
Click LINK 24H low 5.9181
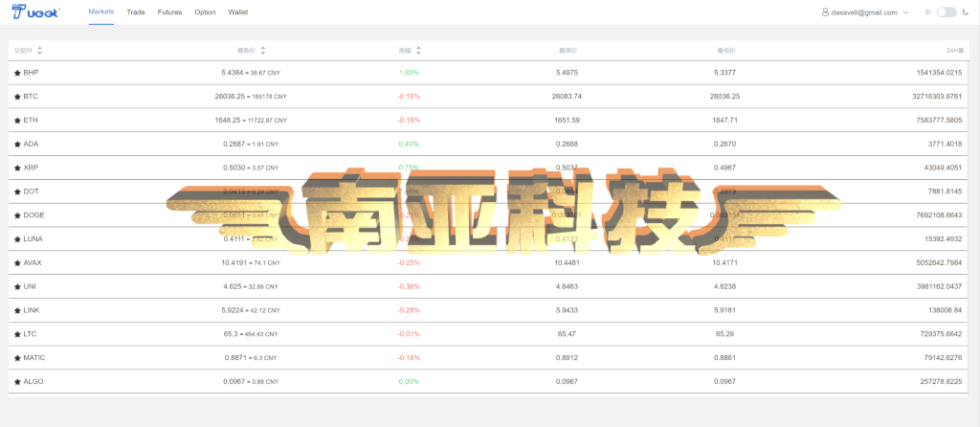pos(725,310)
